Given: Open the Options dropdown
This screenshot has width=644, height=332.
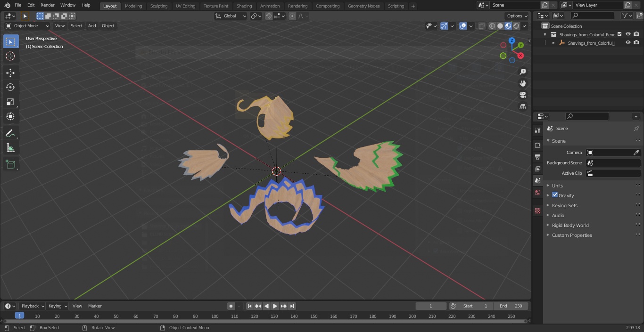Looking at the screenshot, I should (x=517, y=16).
